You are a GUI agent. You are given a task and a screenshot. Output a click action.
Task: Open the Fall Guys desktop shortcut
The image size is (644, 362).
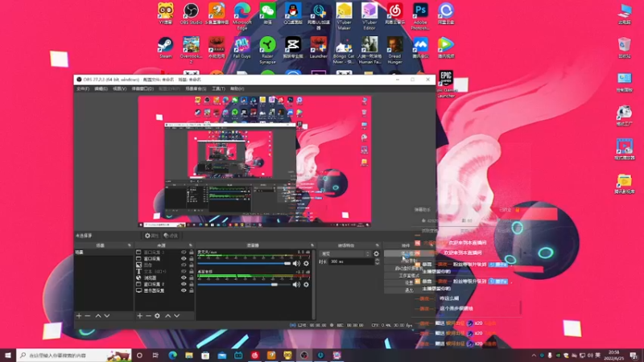[242, 47]
